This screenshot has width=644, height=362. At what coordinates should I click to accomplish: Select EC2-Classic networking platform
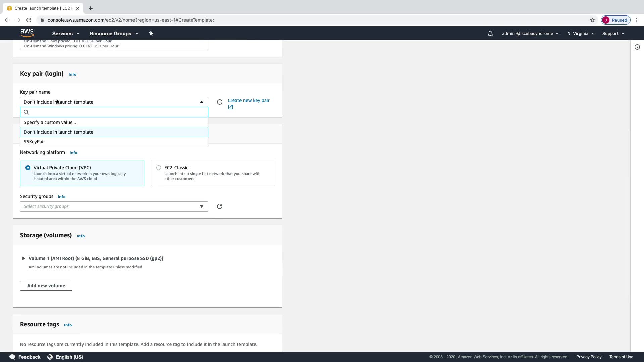point(159,168)
